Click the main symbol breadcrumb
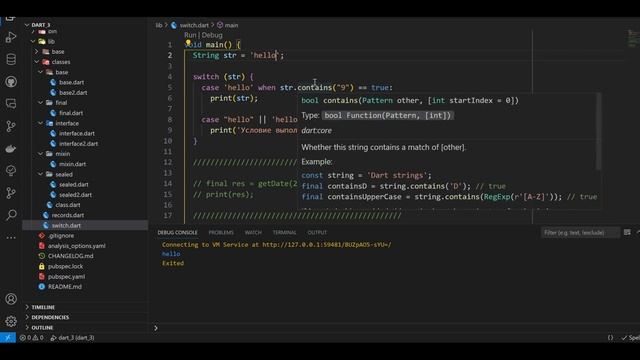The height and width of the screenshot is (360, 640). click(x=227, y=25)
